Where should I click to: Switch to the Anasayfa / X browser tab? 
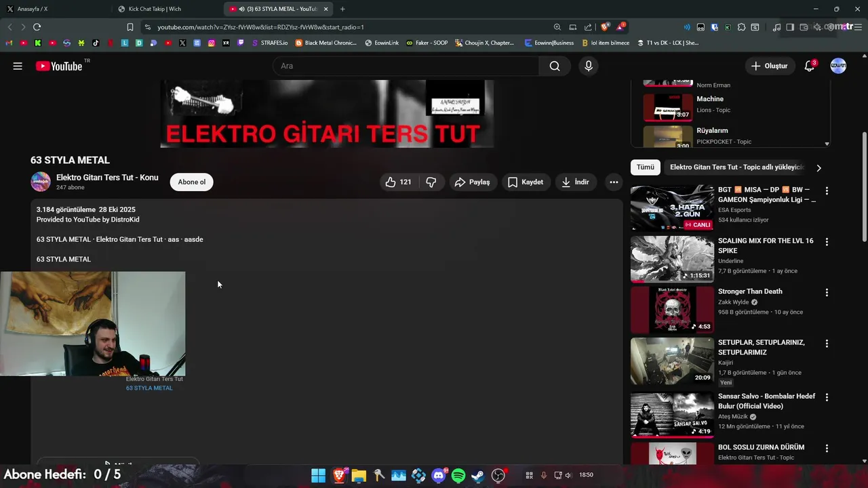coord(54,9)
